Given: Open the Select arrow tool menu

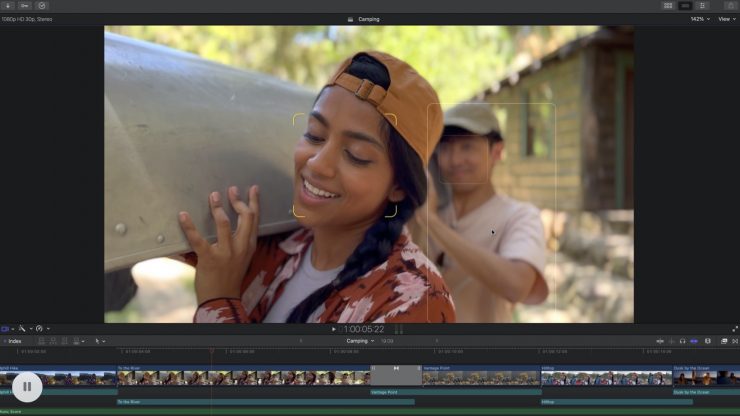Looking at the screenshot, I should tap(98, 341).
